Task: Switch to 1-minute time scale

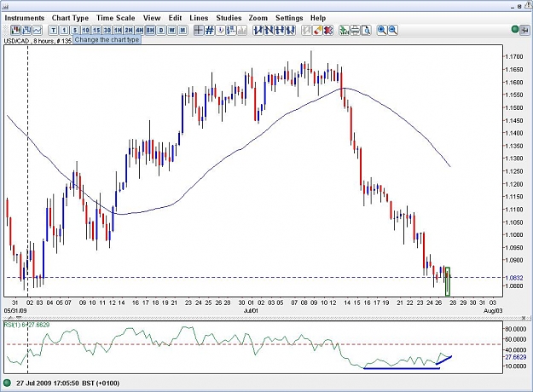Action: point(64,31)
